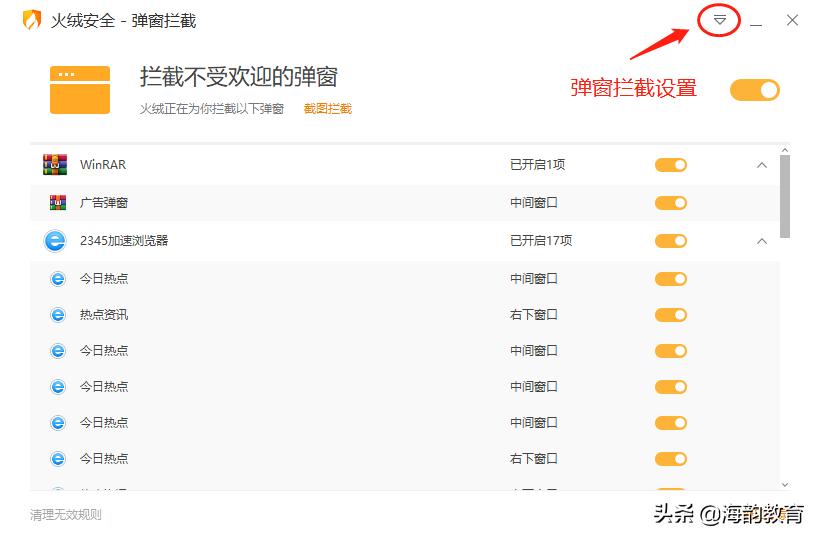Turn off the 热点资讯 rule switch
820x540 pixels.
670,315
